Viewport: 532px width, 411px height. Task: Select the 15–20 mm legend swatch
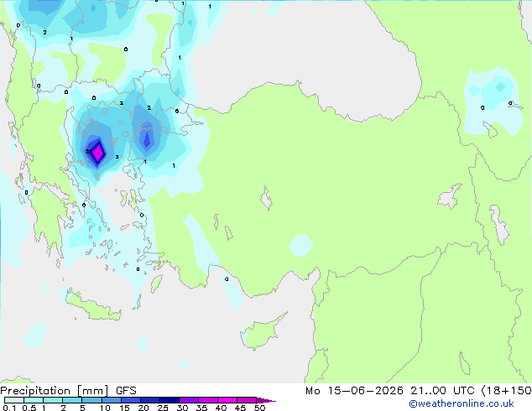(131, 400)
